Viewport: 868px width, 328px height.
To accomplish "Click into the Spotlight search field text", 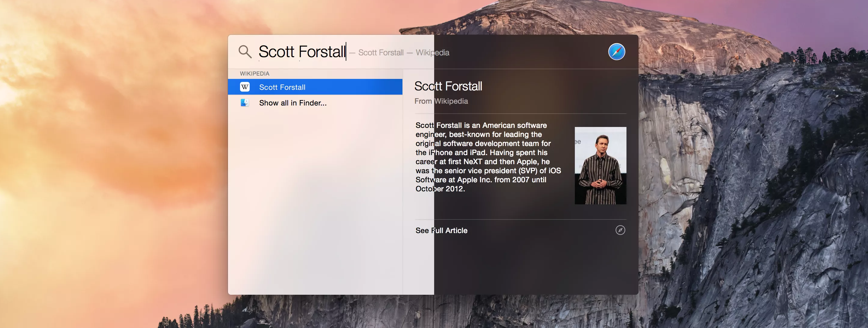I will tap(302, 52).
